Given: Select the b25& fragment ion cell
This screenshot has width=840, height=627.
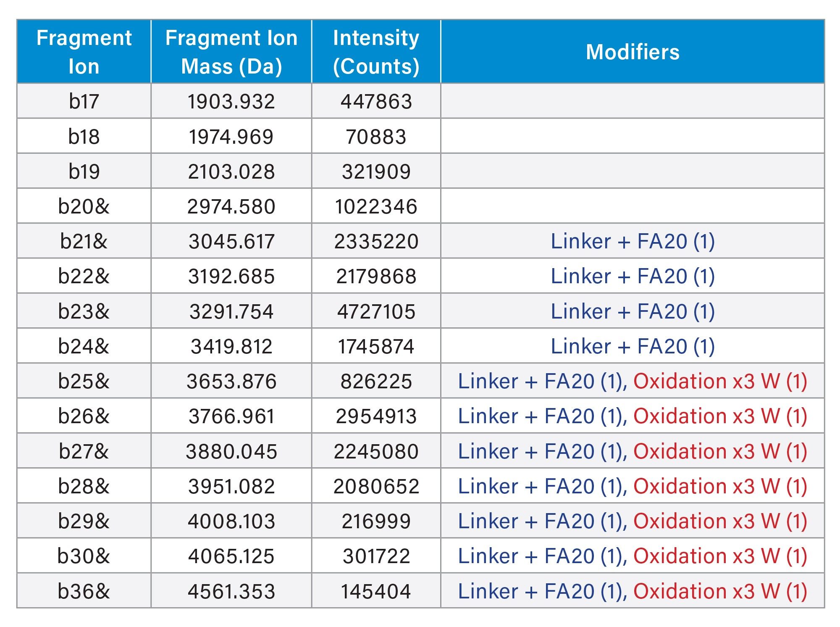Looking at the screenshot, I should pos(84,381).
